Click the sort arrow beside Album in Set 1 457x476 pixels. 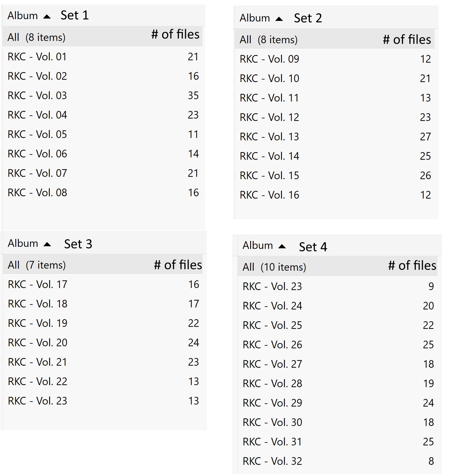(47, 16)
